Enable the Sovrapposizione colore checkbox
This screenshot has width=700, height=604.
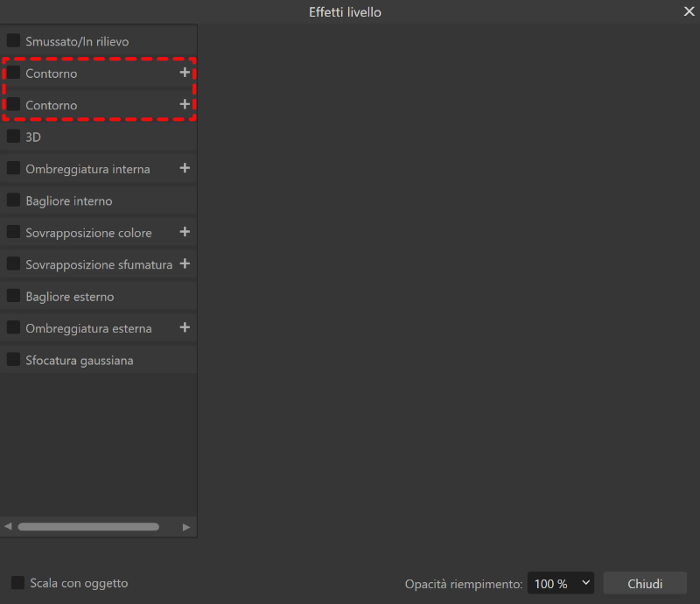[x=13, y=232]
